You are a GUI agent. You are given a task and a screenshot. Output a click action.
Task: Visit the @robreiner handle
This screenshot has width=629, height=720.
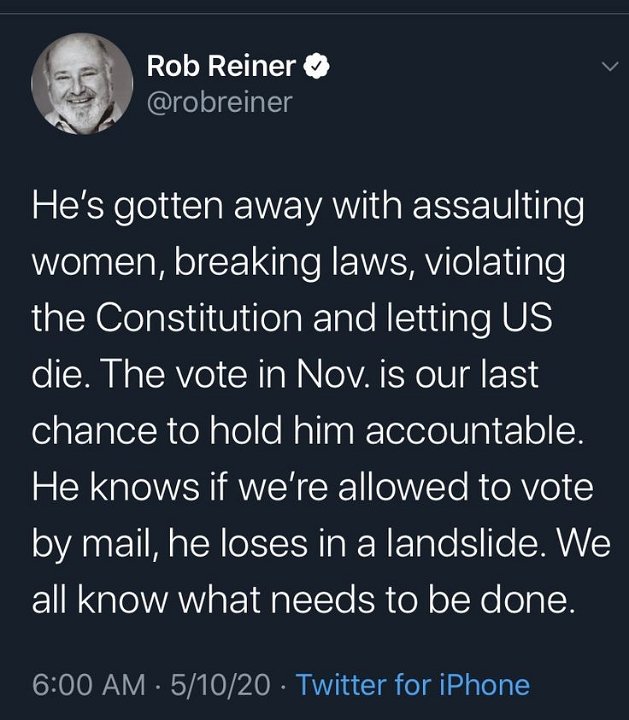point(219,102)
